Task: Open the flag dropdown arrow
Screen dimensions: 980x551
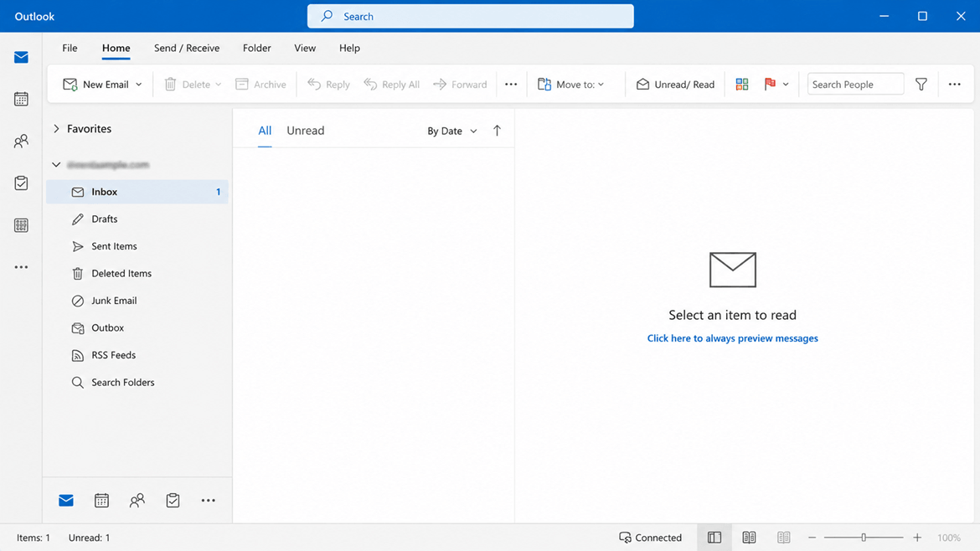Action: [786, 85]
